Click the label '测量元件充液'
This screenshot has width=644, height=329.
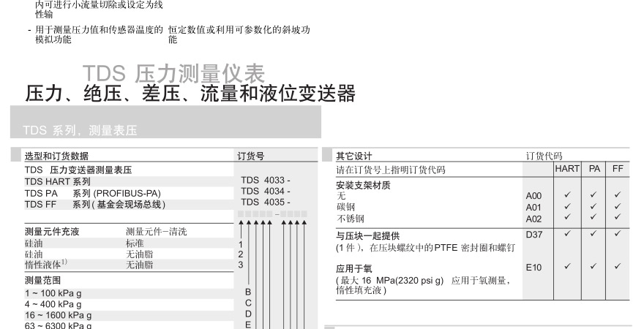click(x=52, y=232)
